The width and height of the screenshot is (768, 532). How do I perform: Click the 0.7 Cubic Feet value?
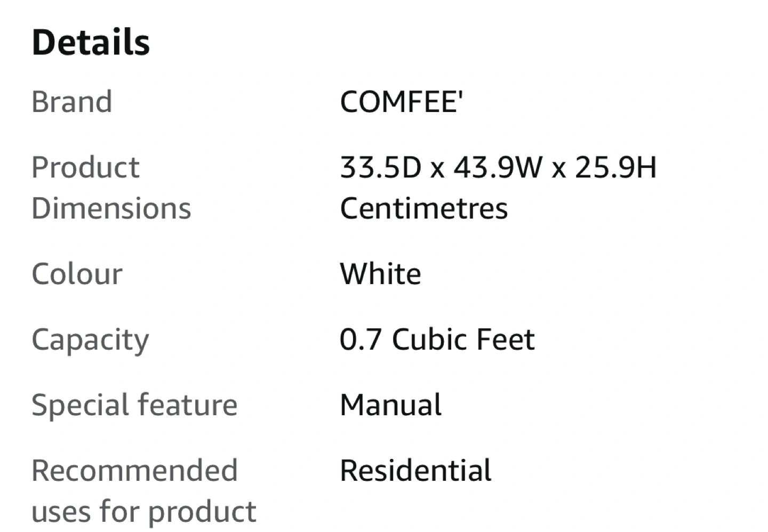[x=437, y=339]
